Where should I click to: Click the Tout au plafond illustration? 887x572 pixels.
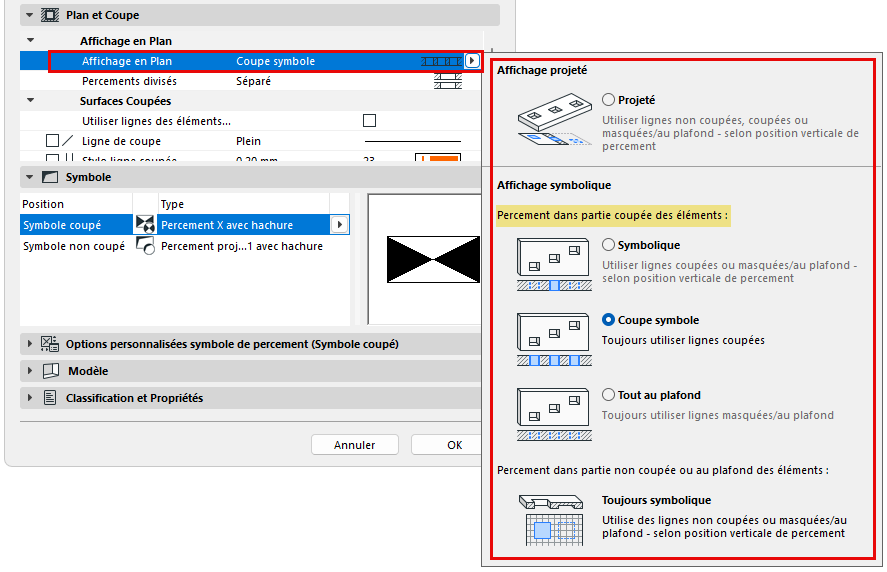[x=554, y=414]
